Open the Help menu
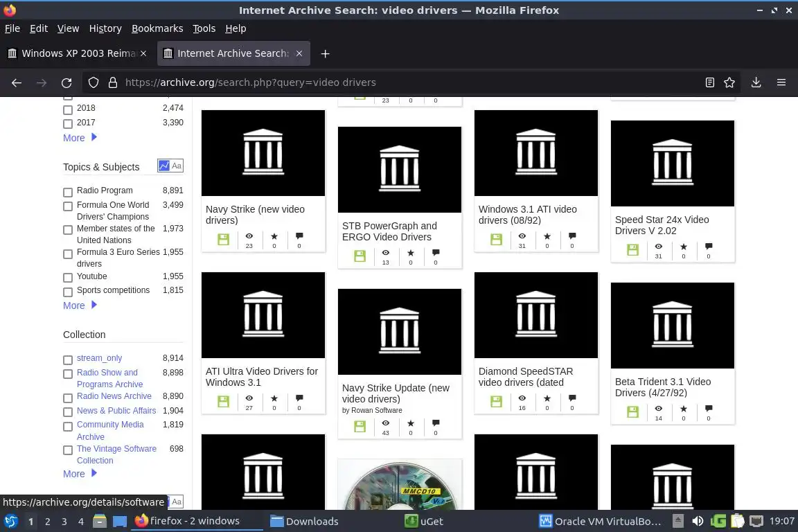 (x=236, y=28)
